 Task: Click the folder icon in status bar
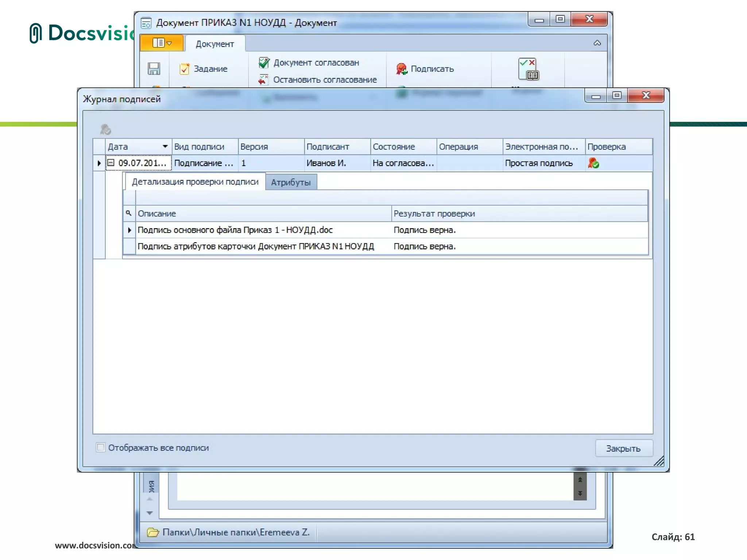coord(153,532)
